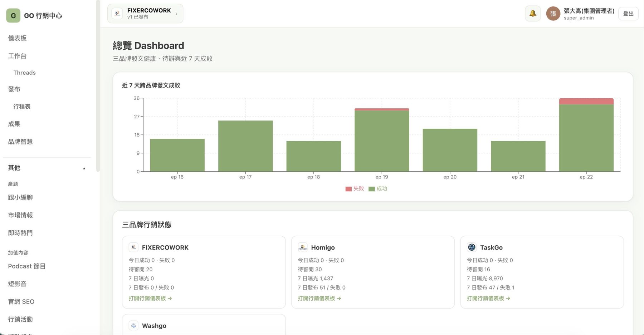Click TaskGo 7 日曝光 8,970 text

[x=485, y=279]
